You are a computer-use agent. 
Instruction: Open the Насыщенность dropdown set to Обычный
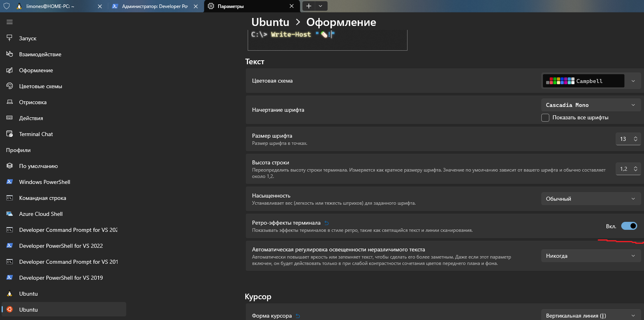590,199
